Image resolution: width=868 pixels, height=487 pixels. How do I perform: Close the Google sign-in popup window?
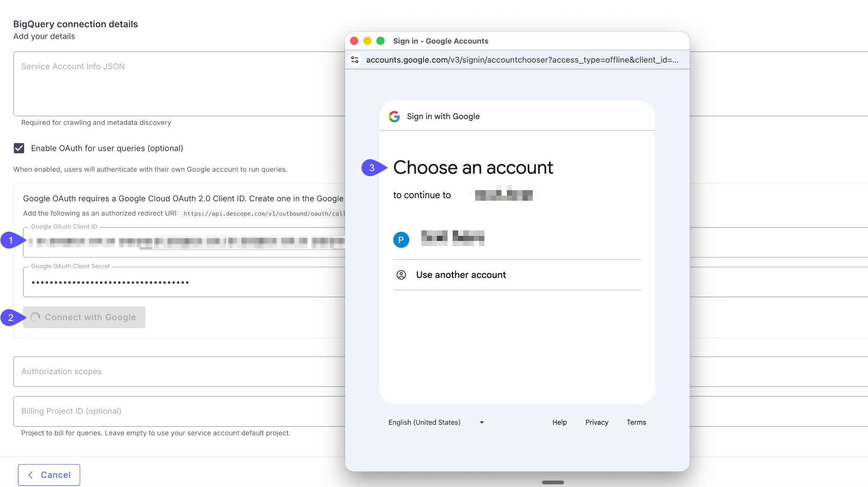click(x=354, y=41)
